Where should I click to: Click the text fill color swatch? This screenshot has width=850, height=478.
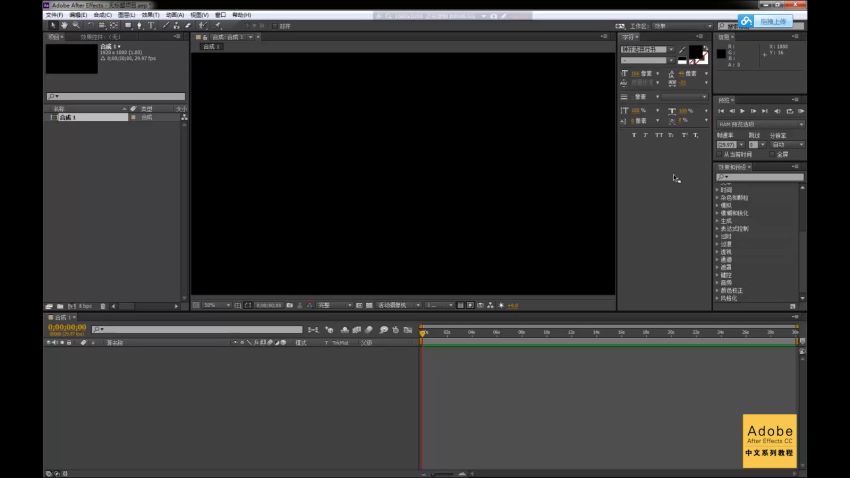coord(696,52)
